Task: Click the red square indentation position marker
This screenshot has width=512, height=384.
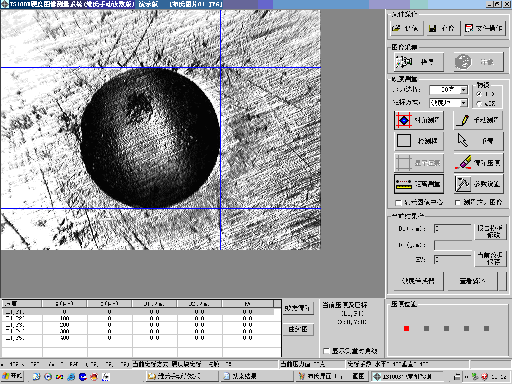Action: pyautogui.click(x=406, y=329)
